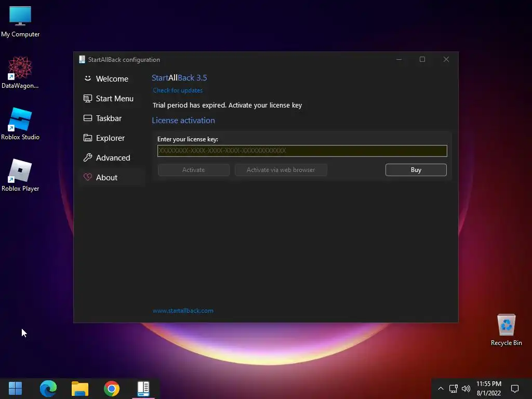Click the trial period expired message
532x399 pixels.
(227, 105)
